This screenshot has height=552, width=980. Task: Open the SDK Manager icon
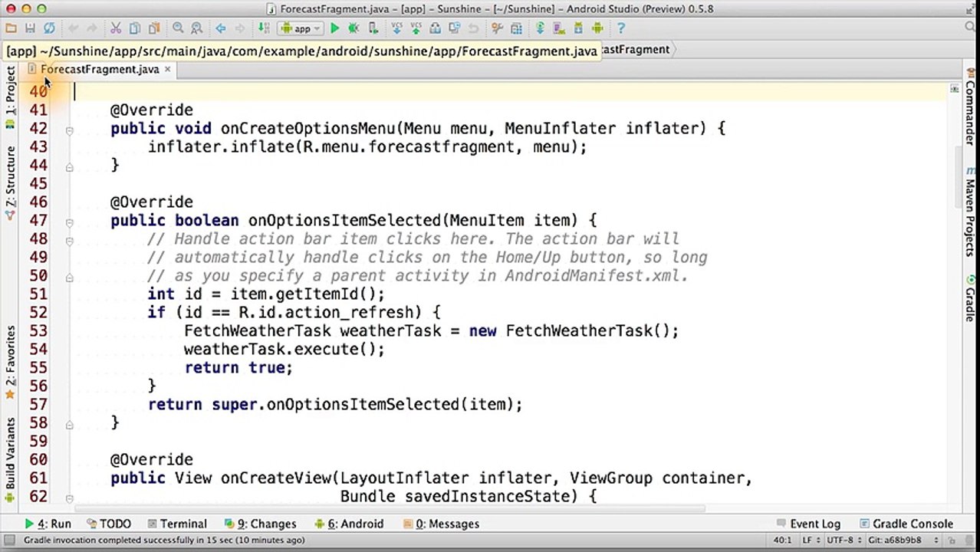click(x=578, y=28)
